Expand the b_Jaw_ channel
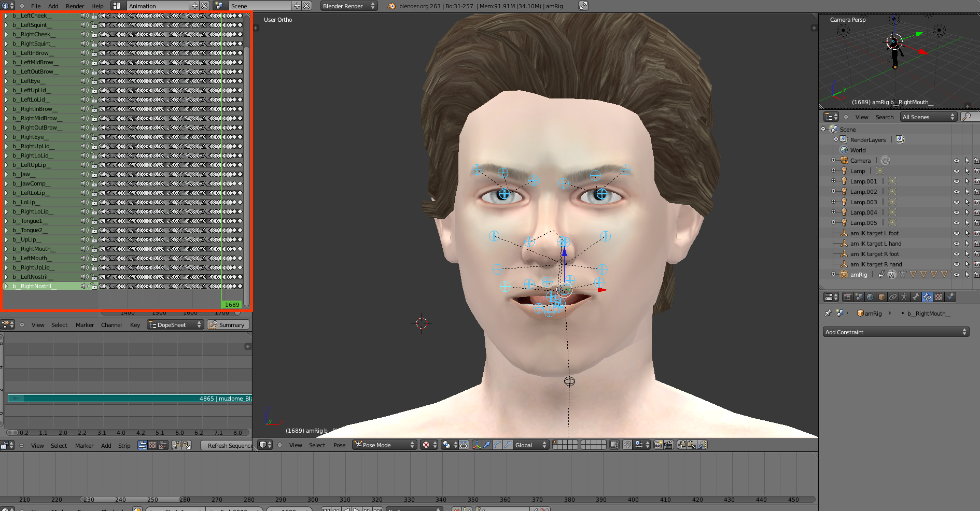980x511 pixels. tap(7, 174)
